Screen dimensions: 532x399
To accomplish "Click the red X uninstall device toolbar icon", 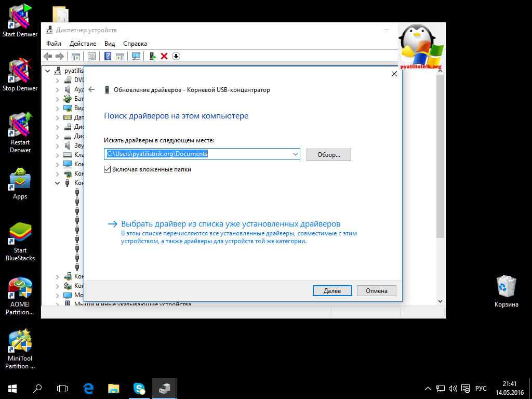I will (164, 56).
